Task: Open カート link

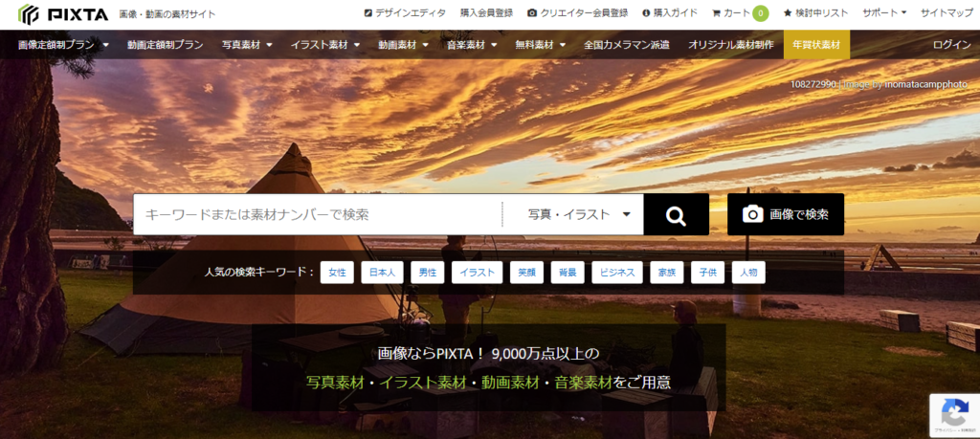Action: pyautogui.click(x=731, y=13)
